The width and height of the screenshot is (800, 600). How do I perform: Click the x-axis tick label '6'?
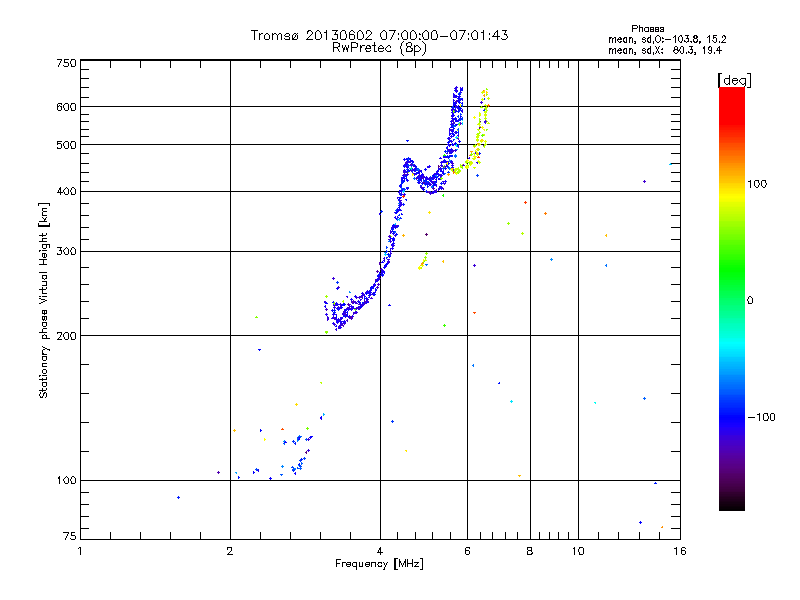467,551
